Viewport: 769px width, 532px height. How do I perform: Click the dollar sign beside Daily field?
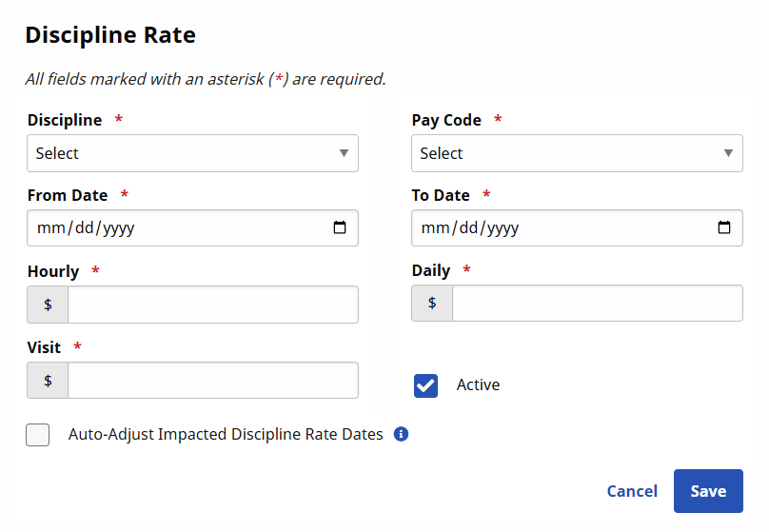(432, 304)
